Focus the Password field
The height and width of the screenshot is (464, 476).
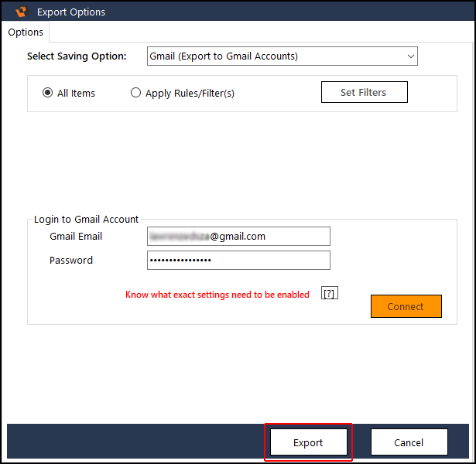tap(238, 260)
